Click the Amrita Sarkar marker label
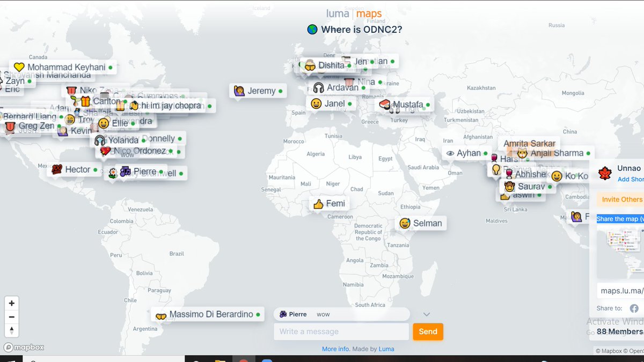 [529, 144]
